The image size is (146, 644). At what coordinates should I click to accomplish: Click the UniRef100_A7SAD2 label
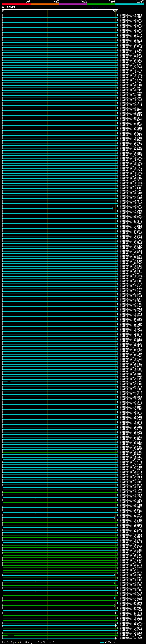pyautogui.click(x=131, y=50)
